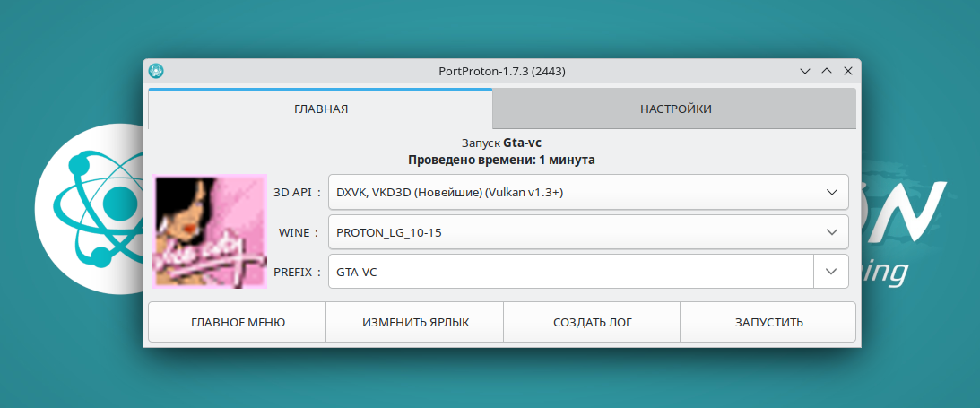Click the "Проведено времени: 1 минута" text

pyautogui.click(x=501, y=160)
